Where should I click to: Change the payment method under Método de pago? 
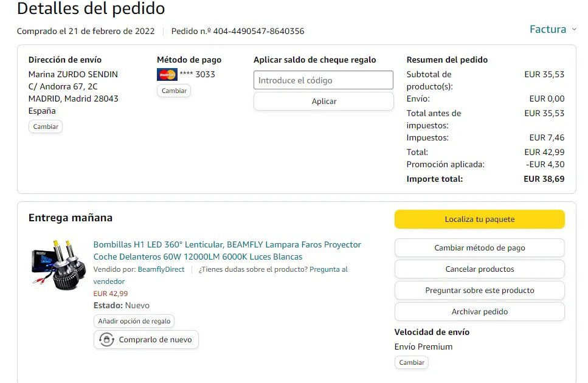tap(174, 91)
